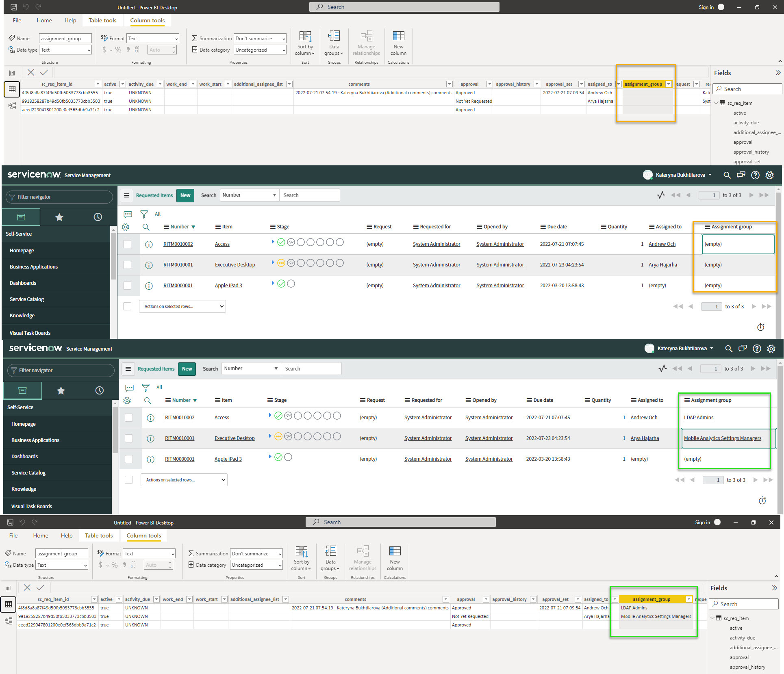Screen dimensions: 784x674
Task: Open Actions on selected rows dropdown
Action: tap(182, 306)
